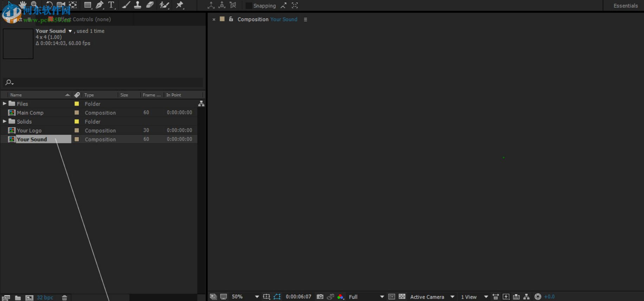Toggle snap to collapsed compositions features
This screenshot has height=301, width=644.
pos(295,6)
